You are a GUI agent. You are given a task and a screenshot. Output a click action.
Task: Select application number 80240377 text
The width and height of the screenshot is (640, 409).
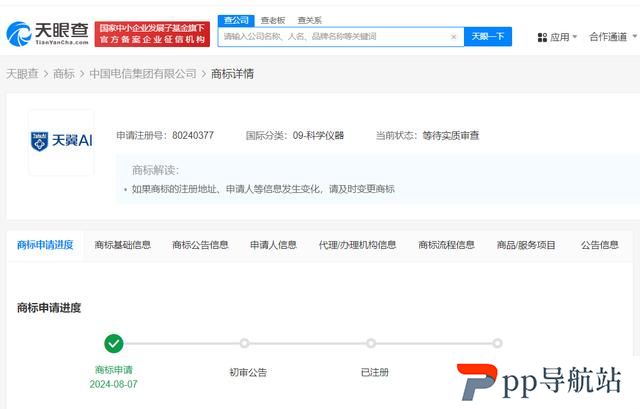(193, 136)
